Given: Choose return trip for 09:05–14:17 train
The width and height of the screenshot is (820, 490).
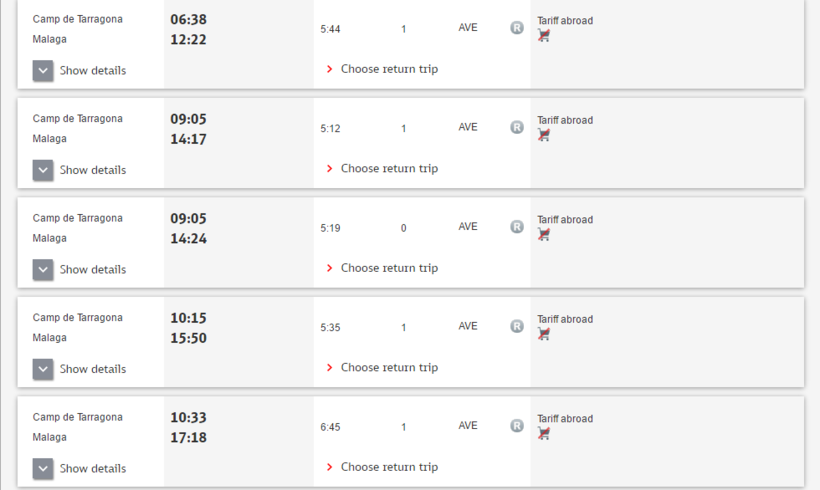Looking at the screenshot, I should point(388,168).
